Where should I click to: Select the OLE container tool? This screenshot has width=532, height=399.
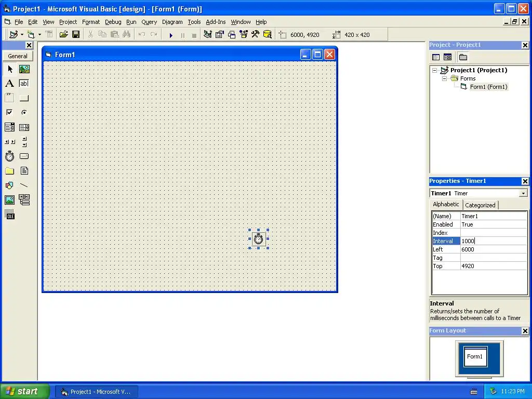(x=10, y=215)
